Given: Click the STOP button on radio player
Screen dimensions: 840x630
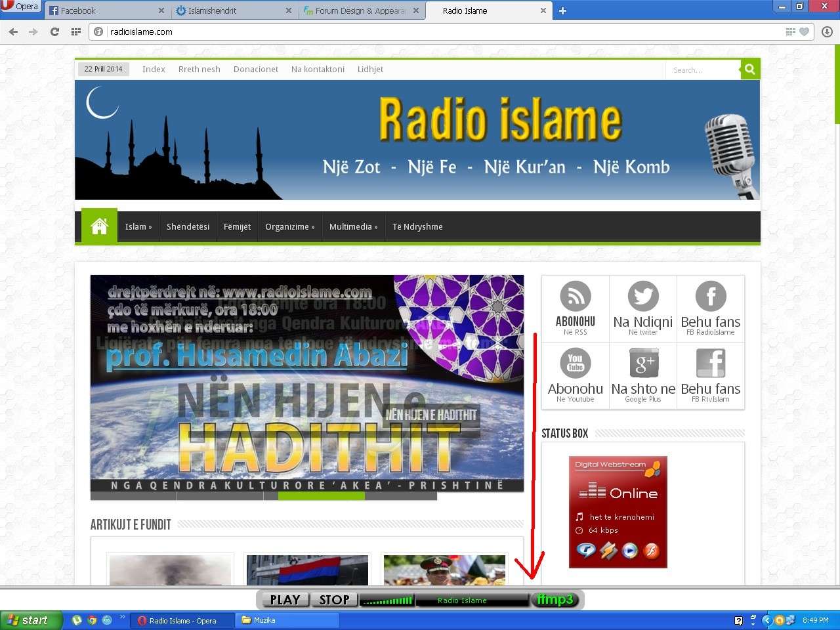Looking at the screenshot, I should click(334, 600).
